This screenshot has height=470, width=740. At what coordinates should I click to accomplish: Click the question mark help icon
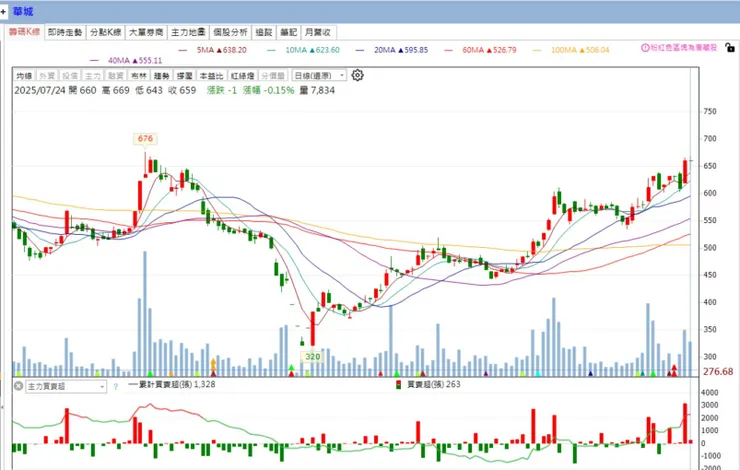tap(116, 386)
